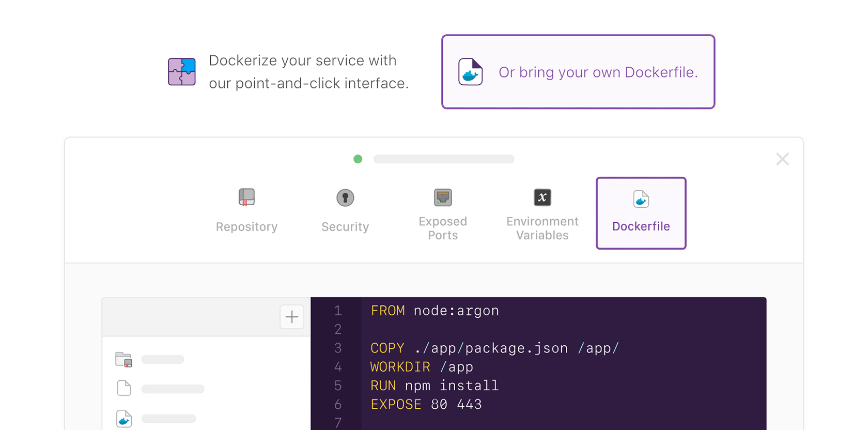Click the folder icon in the file list
The width and height of the screenshot is (868, 430).
[124, 359]
